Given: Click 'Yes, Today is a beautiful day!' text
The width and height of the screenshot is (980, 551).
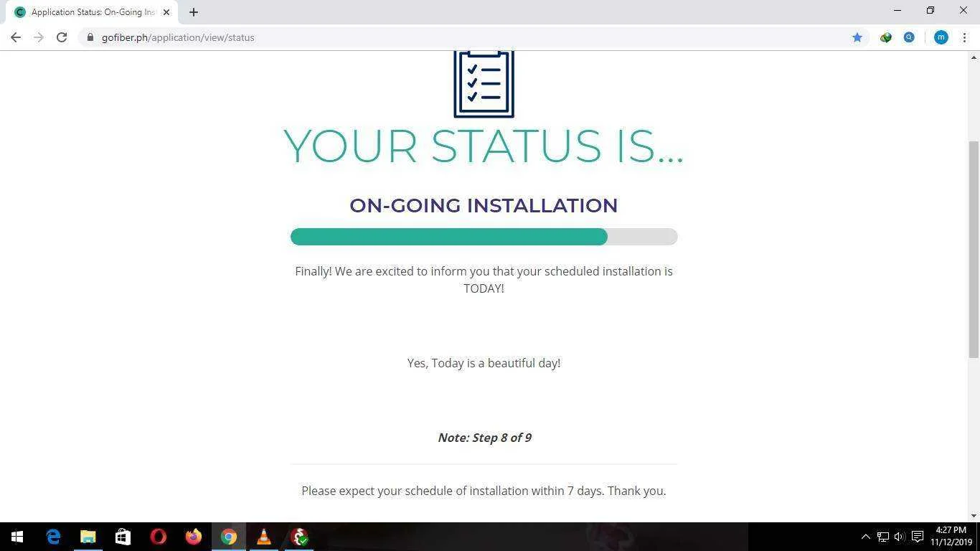Looking at the screenshot, I should [x=484, y=363].
